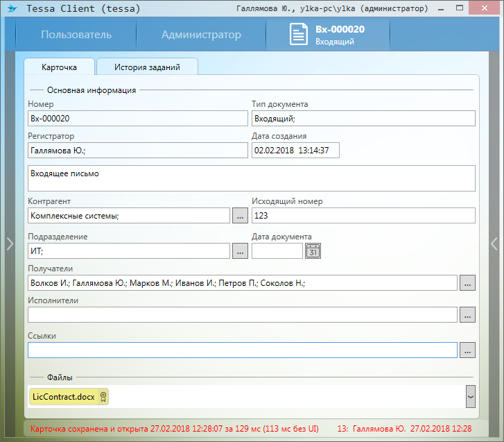Viewport: 504px width, 442px height.
Task: Open the Контрагент selection ellipsis button
Action: 240,216
